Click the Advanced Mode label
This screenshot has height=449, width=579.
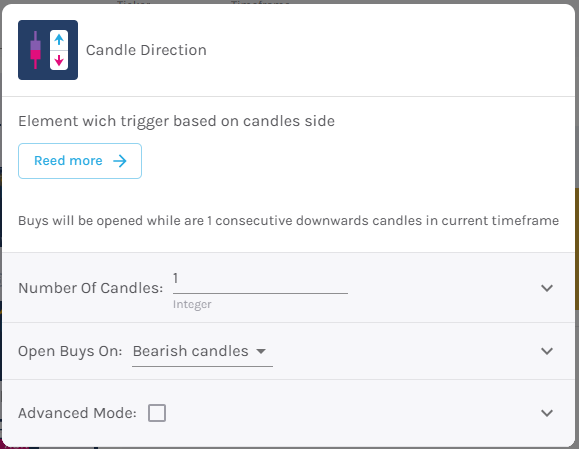[78, 413]
